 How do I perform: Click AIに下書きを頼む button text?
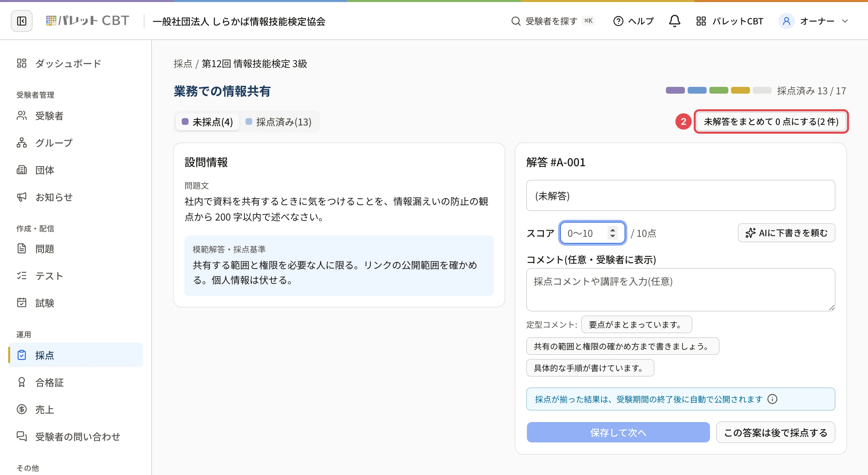pyautogui.click(x=793, y=233)
